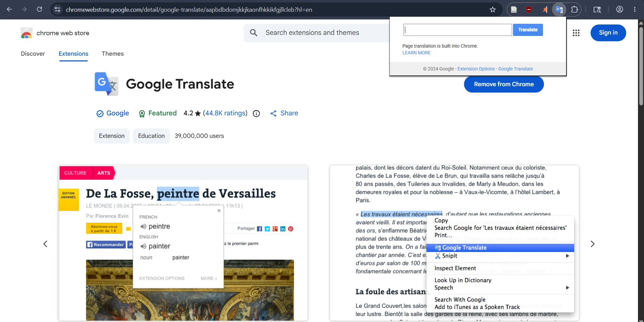Open the Google Translate extension toolbar icon
This screenshot has height=322, width=644.
559,9
